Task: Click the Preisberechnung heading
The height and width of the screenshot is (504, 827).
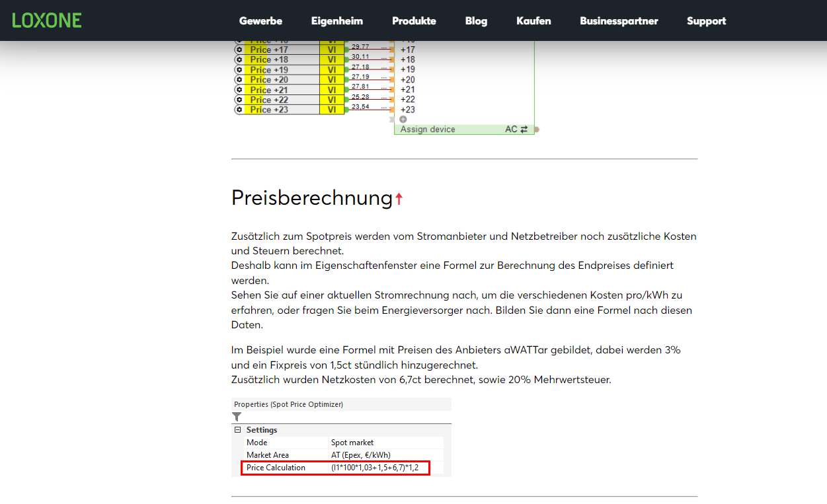Action: [312, 198]
